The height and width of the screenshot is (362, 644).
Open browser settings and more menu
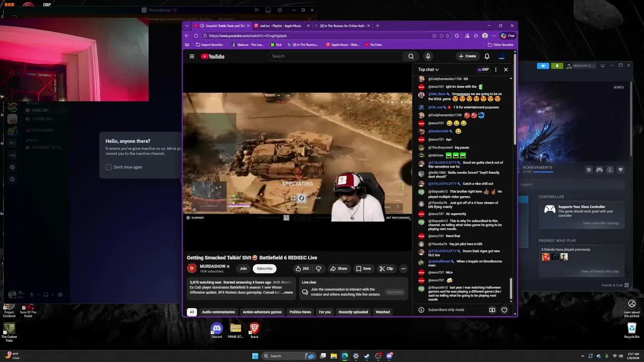(x=493, y=36)
